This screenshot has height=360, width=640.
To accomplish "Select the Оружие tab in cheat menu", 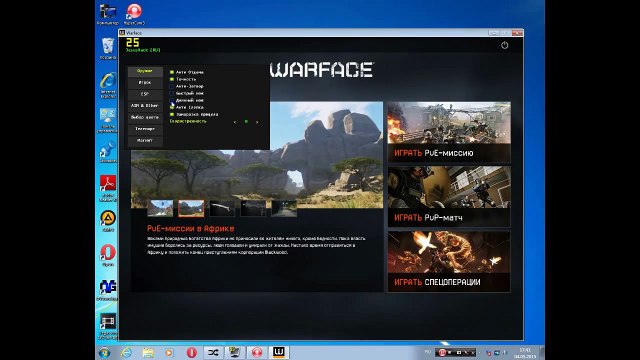I will coord(145,71).
